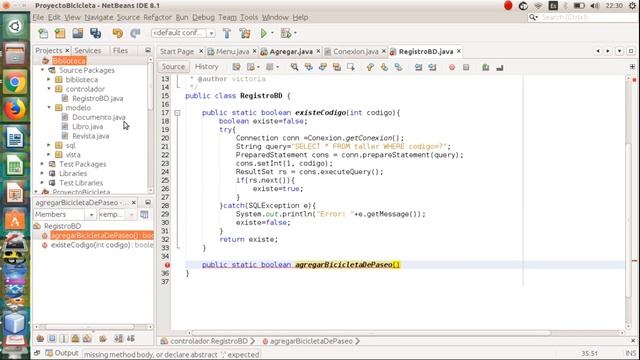Viewport: 640px width, 360px height.
Task: Toggle Show Fields filter in the Navigator
Action: click(x=52, y=338)
